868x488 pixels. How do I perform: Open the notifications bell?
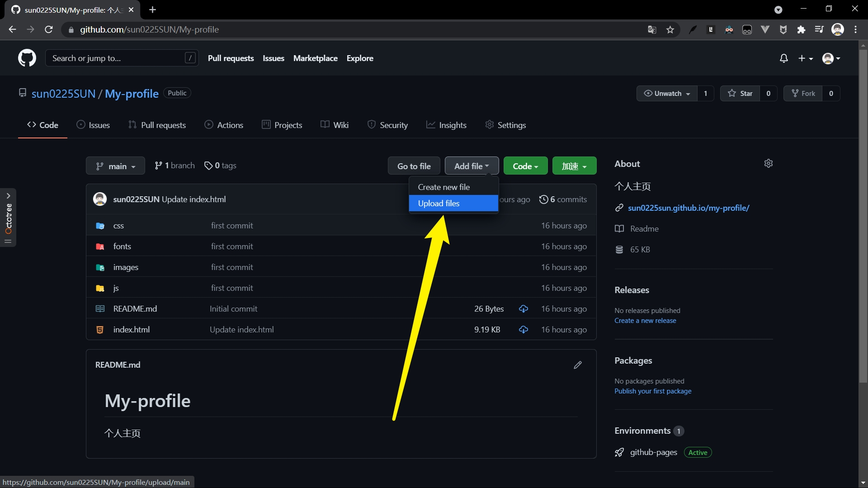tap(784, 58)
